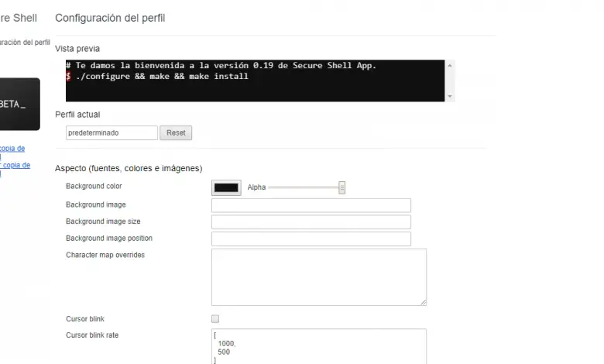The width and height of the screenshot is (604, 364).
Task: Open the first 'copia de' link in sidebar
Action: (12, 148)
